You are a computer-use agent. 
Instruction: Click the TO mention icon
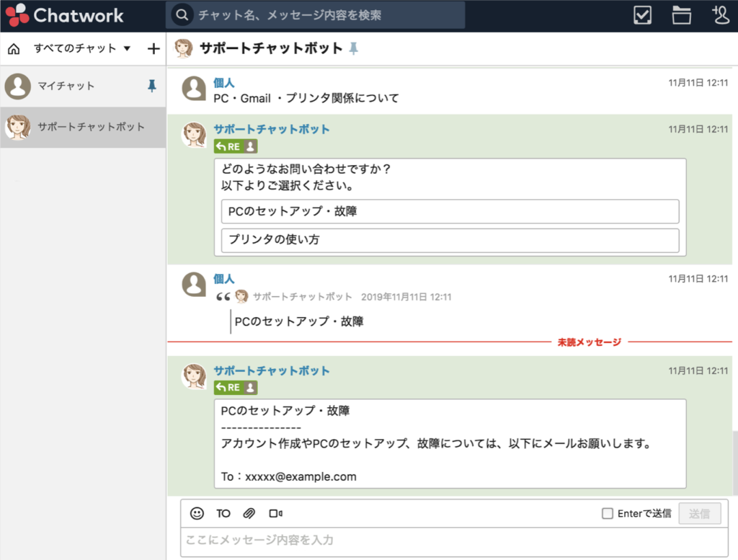point(223,513)
